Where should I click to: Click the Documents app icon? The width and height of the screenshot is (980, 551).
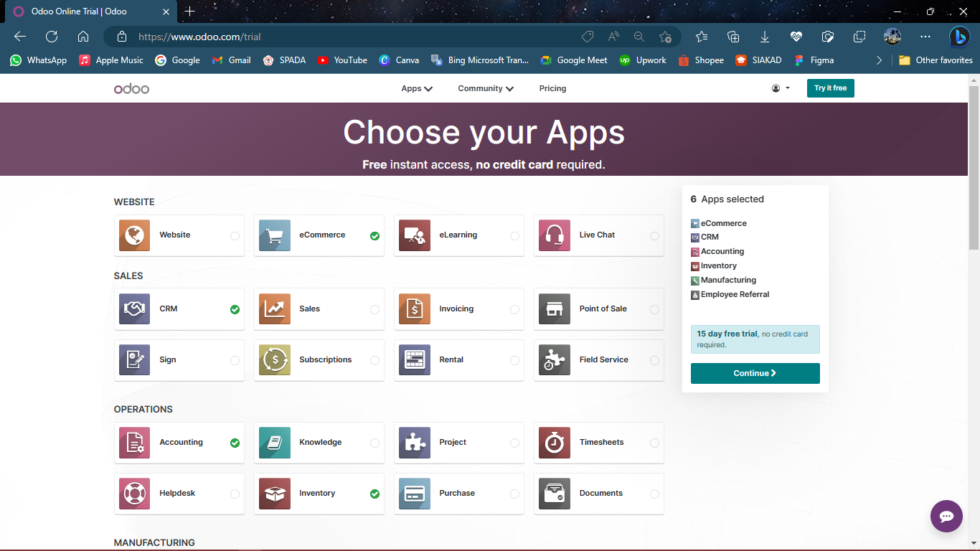click(554, 494)
